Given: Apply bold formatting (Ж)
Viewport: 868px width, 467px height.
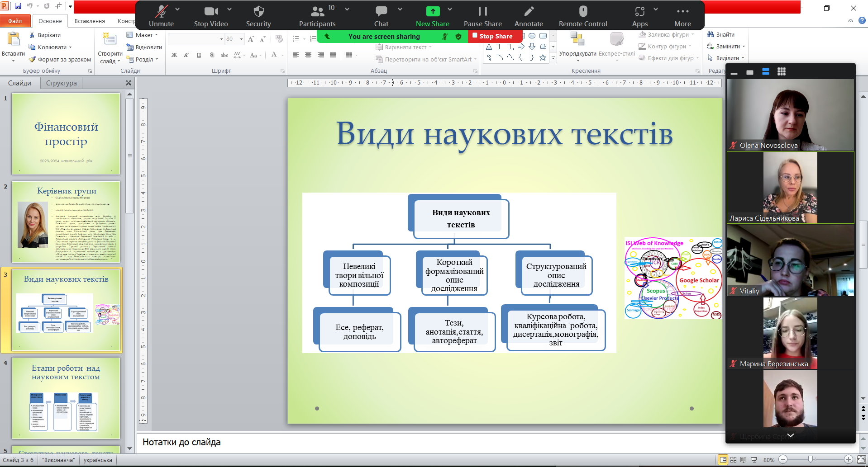Looking at the screenshot, I should click(174, 55).
